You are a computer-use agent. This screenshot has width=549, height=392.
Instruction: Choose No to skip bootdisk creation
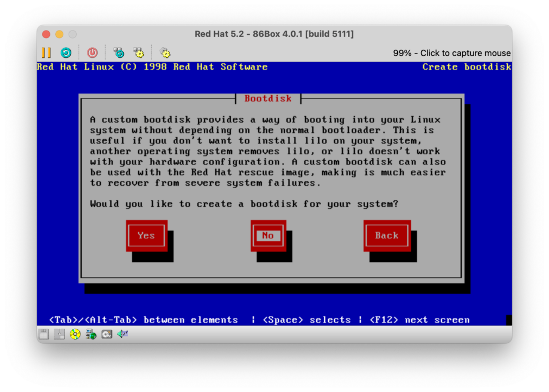[x=268, y=236]
